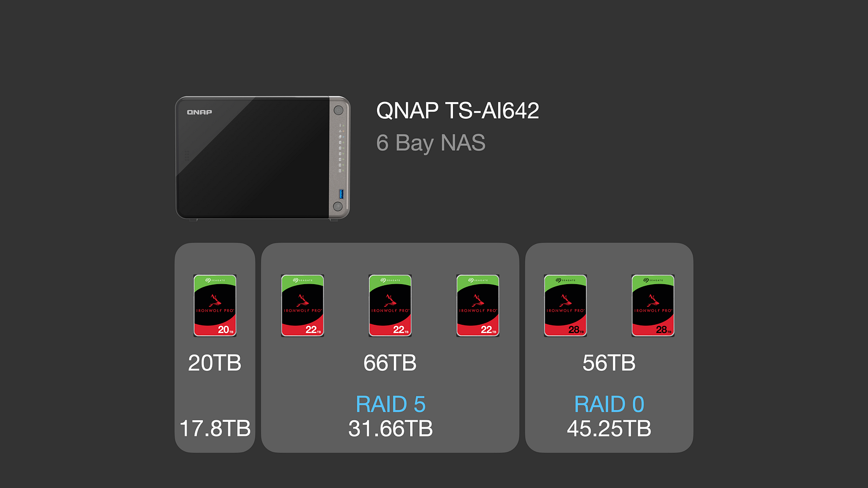Select the 66TB total capacity text
Screen dimensions: 868x488
(x=390, y=363)
